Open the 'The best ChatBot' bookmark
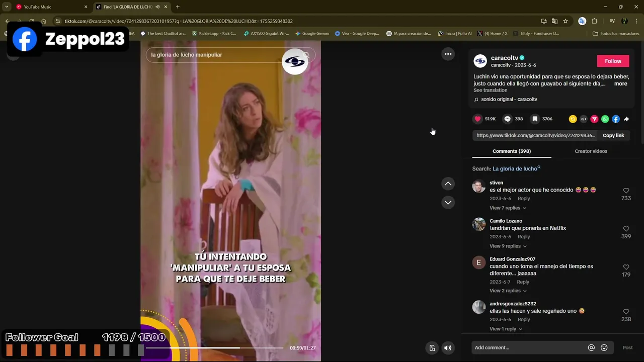The image size is (644, 362). 163,34
